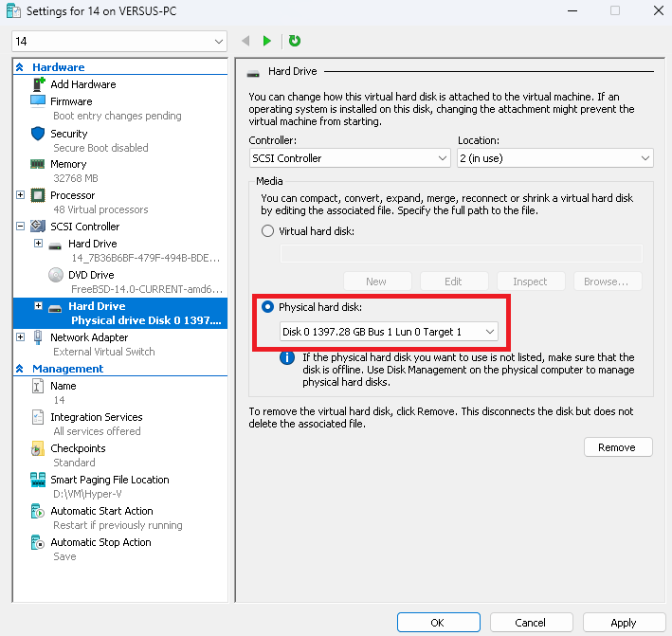Click the Security shield icon

(38, 134)
